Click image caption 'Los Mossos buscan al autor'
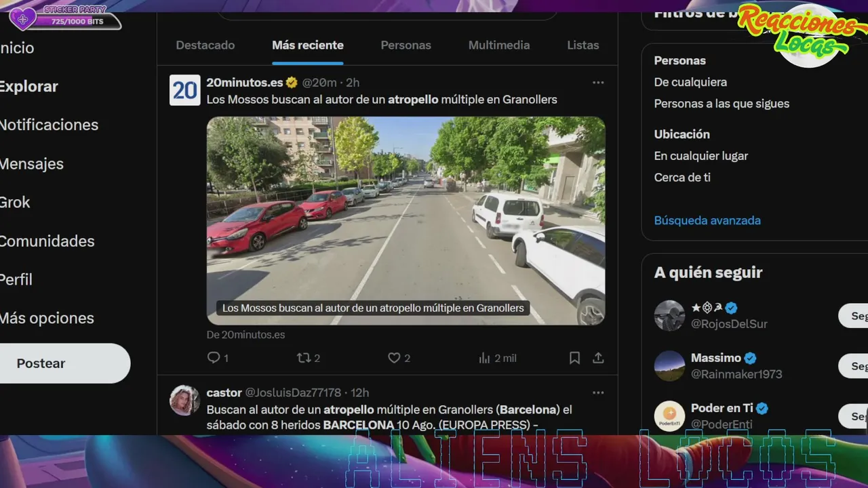The width and height of the screenshot is (868, 488). 373,308
